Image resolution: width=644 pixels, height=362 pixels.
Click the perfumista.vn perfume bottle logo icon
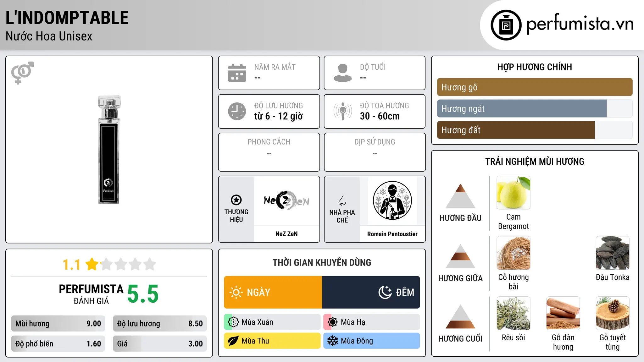[506, 25]
